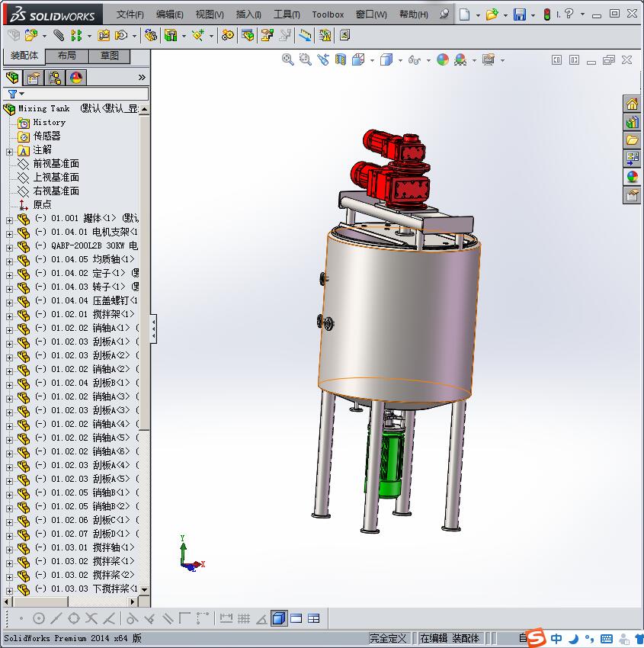Screen dimensions: 644x648
Task: Click the Apply Scene icon
Action: [460, 60]
